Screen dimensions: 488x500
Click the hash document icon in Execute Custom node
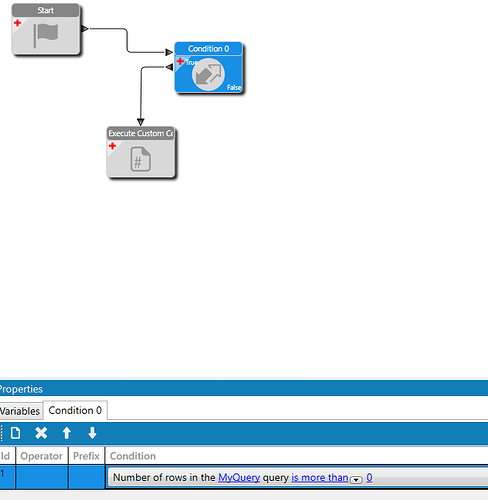click(140, 159)
